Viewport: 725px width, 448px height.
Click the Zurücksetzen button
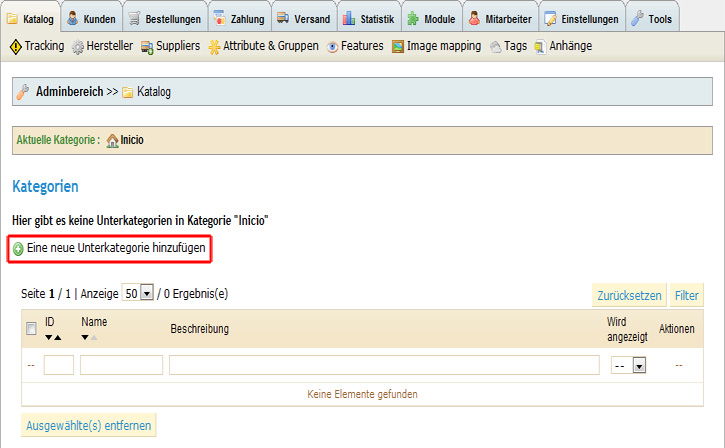(x=629, y=295)
